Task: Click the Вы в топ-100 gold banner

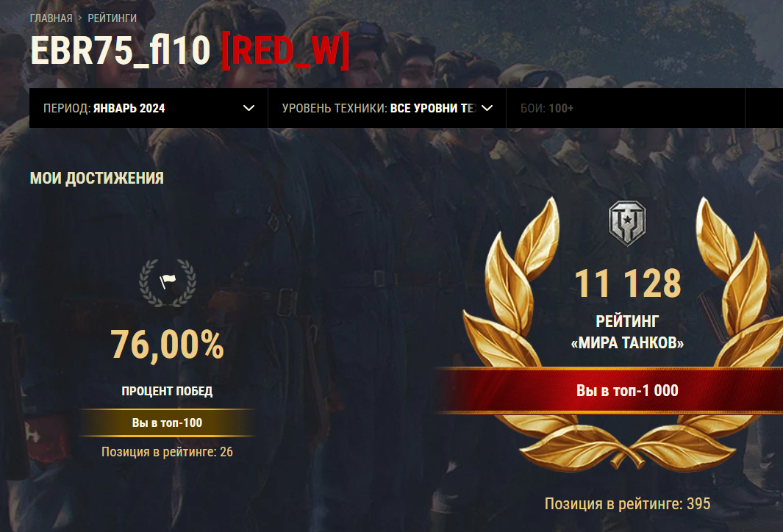Action: coord(168,423)
